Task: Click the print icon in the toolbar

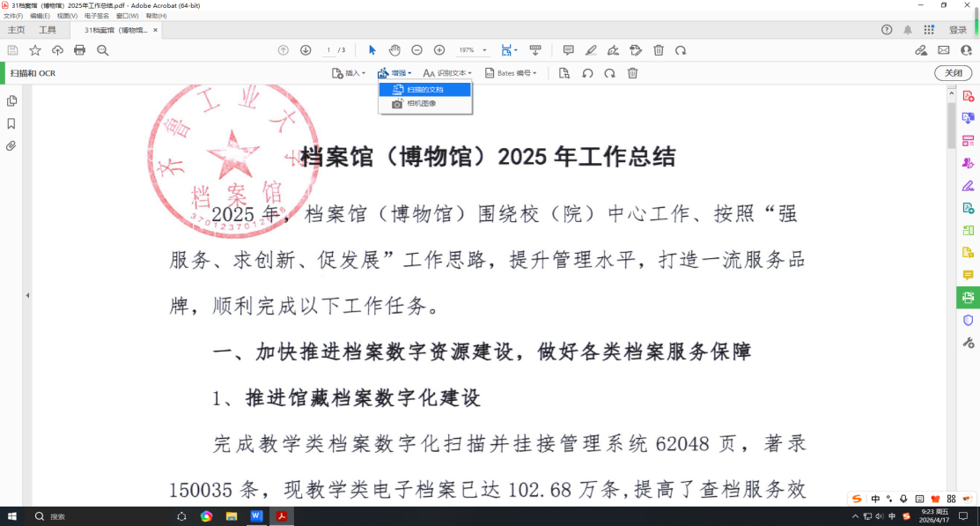Action: coord(80,50)
